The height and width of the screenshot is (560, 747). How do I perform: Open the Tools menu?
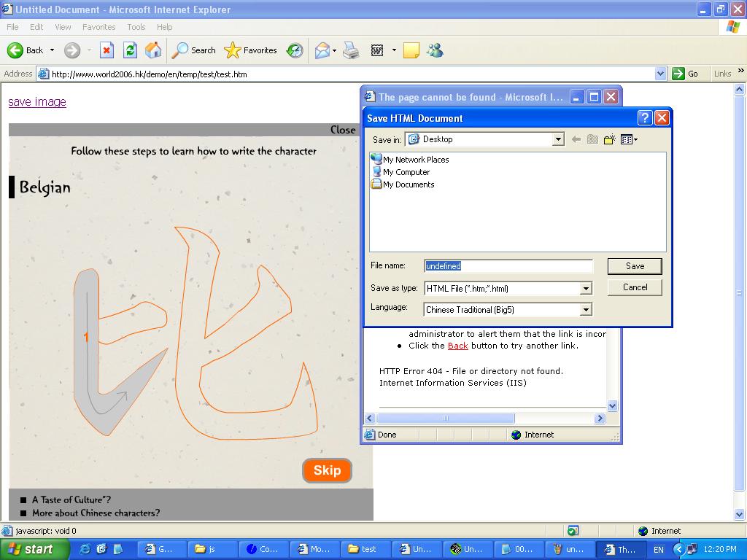[136, 27]
